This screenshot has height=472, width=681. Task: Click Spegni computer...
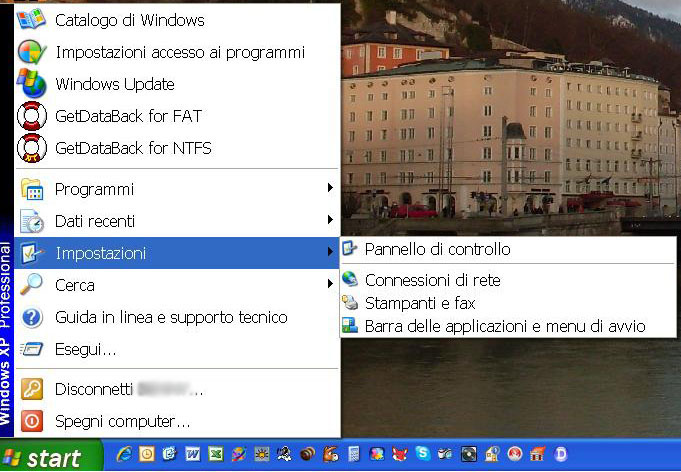pyautogui.click(x=177, y=421)
